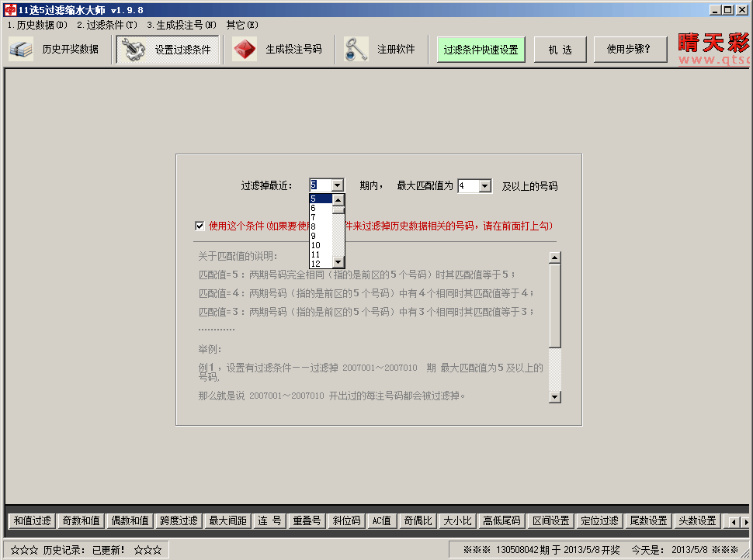Click the keys icon for 注册软件

click(356, 49)
